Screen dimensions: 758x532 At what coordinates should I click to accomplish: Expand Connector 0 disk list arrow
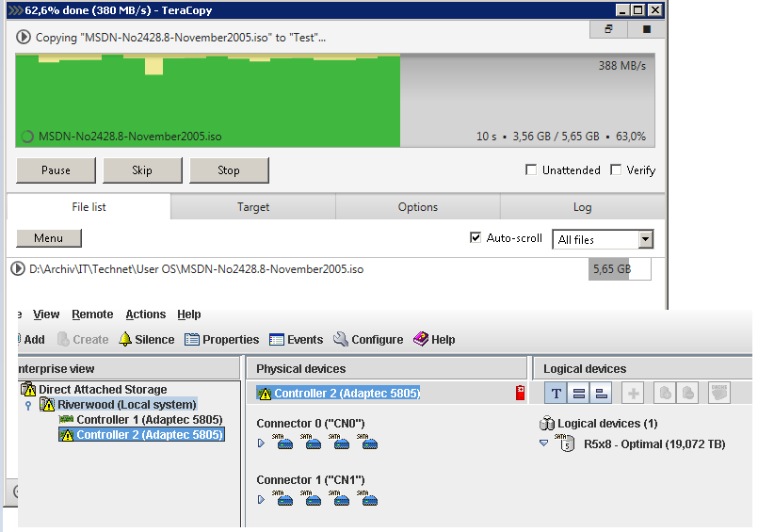click(261, 443)
